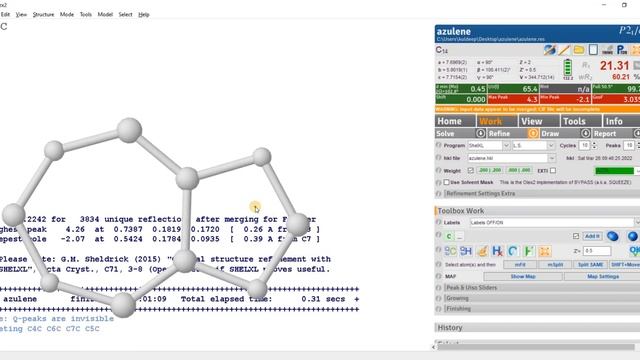Click the blue C curved icon

click(x=513, y=251)
